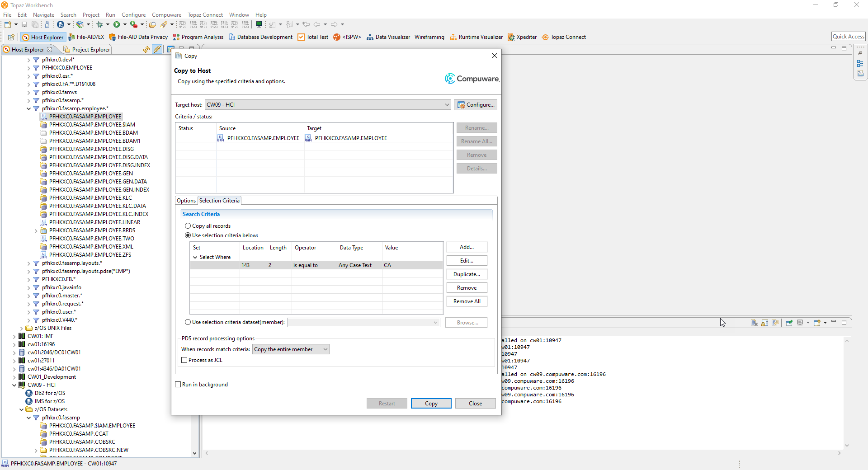Select the File-AID/EX toolbar icon

(x=86, y=37)
